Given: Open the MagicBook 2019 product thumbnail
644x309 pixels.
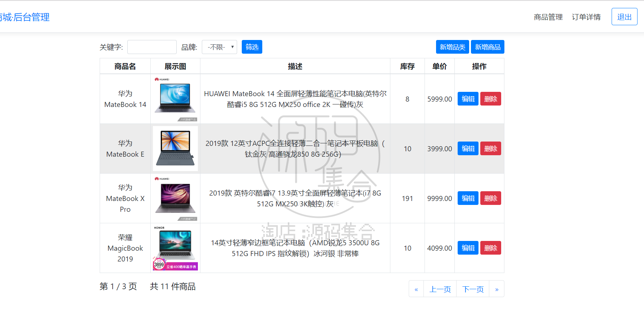Looking at the screenshot, I should [x=175, y=248].
